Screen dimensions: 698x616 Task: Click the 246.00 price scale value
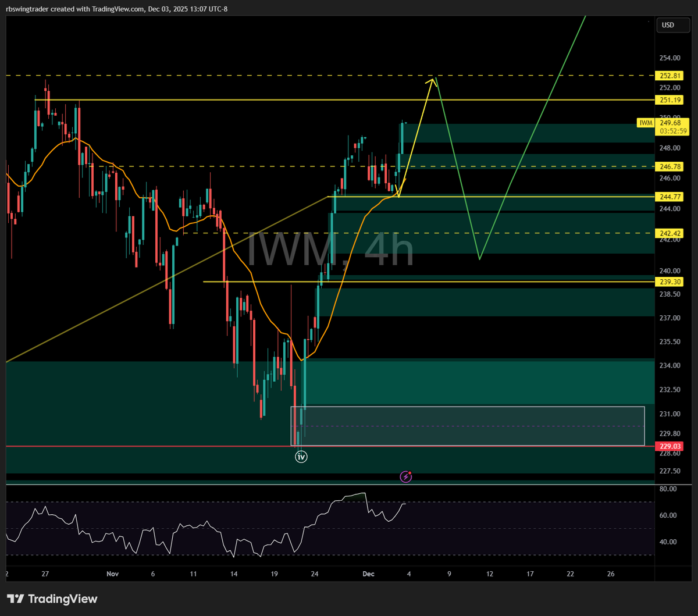(669, 178)
